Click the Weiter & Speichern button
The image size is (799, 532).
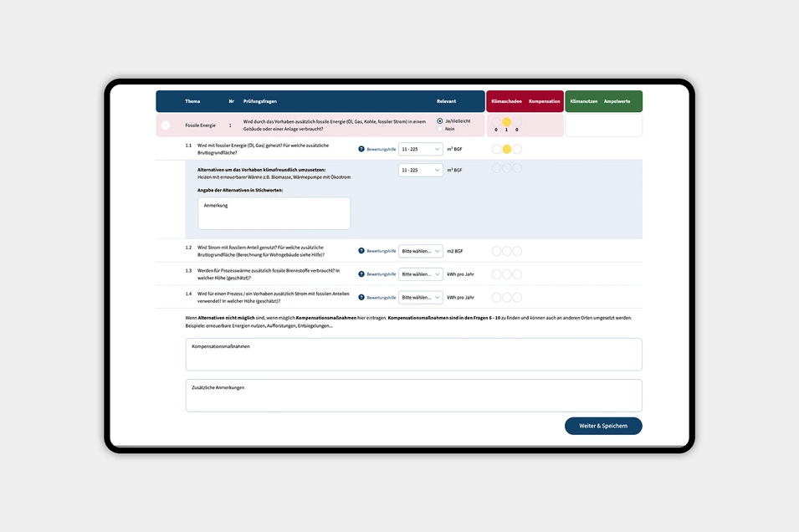[x=603, y=426]
